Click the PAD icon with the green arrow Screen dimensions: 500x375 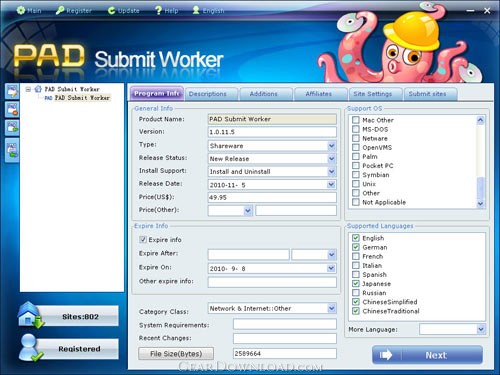click(12, 127)
